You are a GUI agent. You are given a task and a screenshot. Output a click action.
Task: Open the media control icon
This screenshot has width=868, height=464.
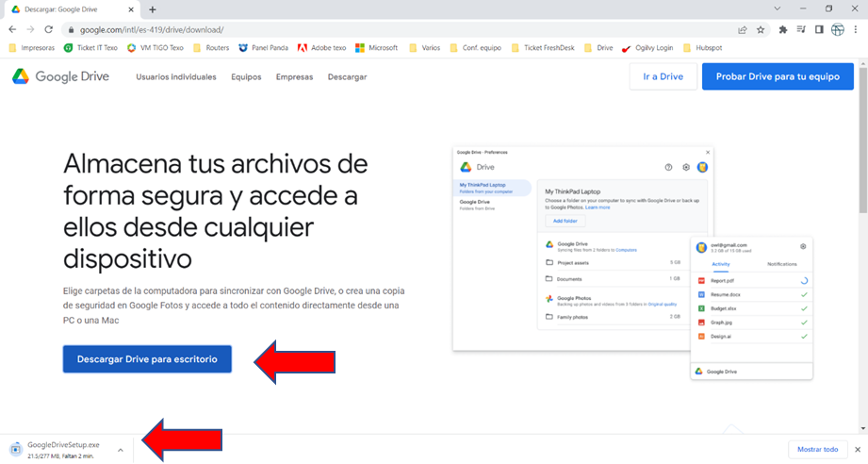[801, 30]
